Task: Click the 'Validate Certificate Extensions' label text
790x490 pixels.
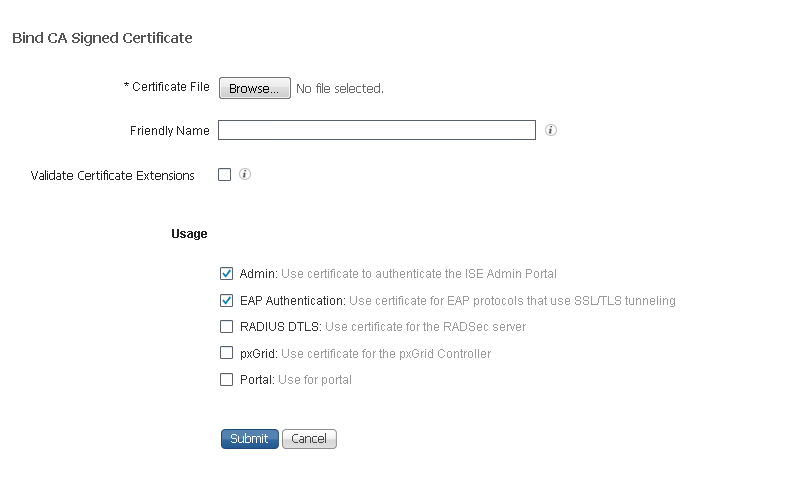Action: (x=112, y=176)
